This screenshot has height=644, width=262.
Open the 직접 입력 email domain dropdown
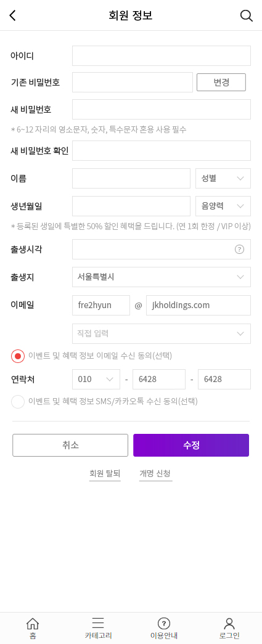click(162, 333)
